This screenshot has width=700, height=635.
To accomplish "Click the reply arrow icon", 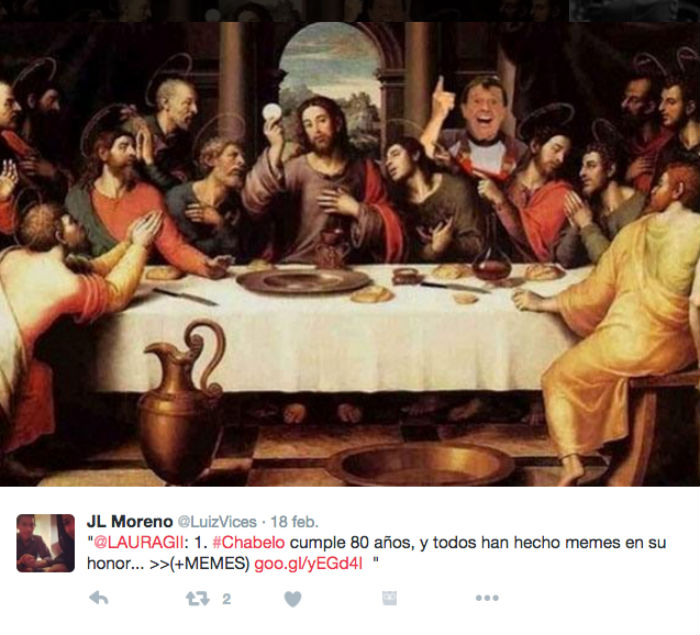I will pyautogui.click(x=99, y=598).
